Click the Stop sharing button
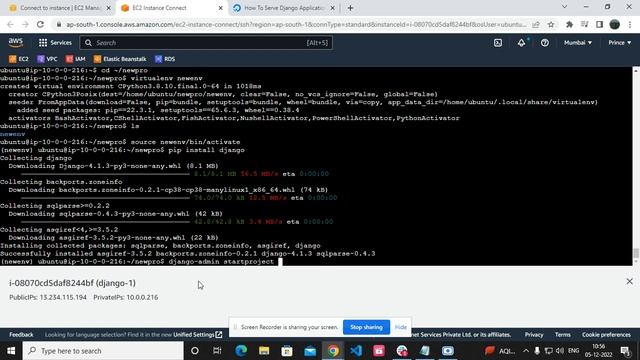Image resolution: width=640 pixels, height=360 pixels. coord(366,327)
